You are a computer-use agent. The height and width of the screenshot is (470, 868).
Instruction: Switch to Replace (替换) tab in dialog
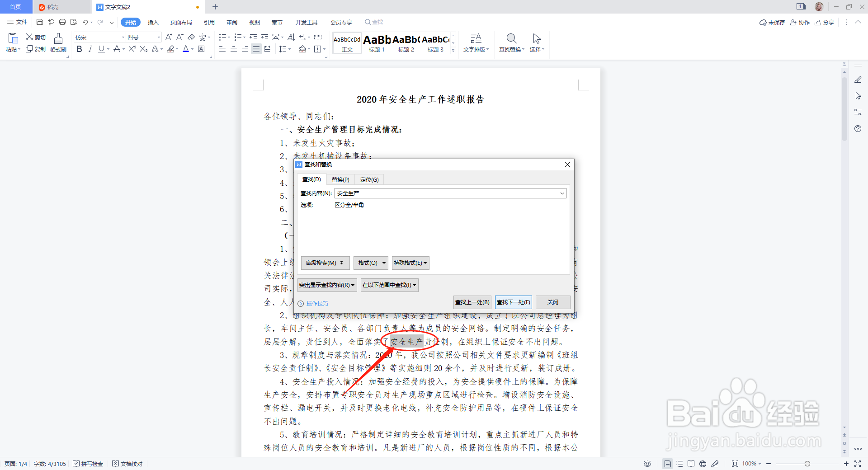click(340, 180)
